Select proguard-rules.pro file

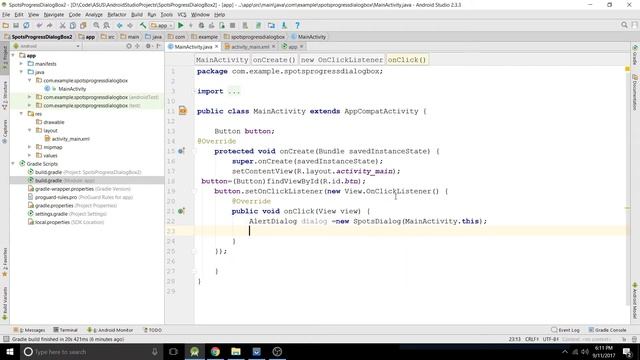80,197
